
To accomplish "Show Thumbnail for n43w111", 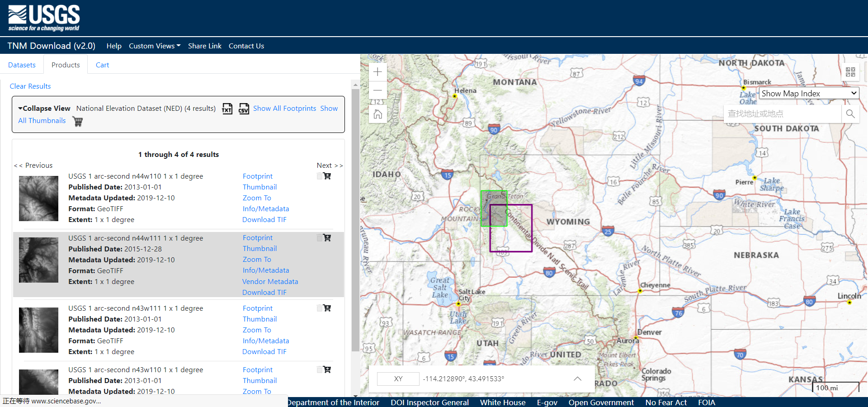I will (259, 319).
